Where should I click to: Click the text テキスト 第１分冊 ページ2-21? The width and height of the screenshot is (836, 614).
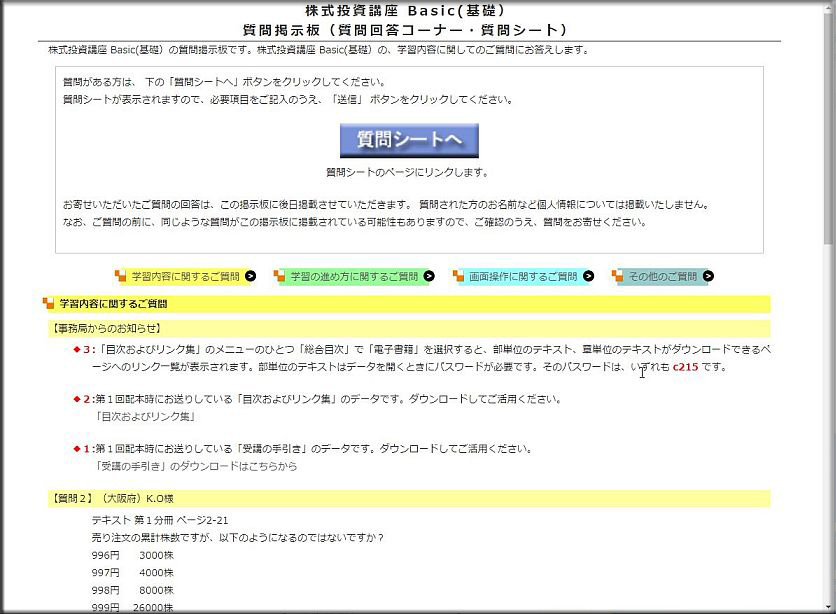[x=160, y=520]
